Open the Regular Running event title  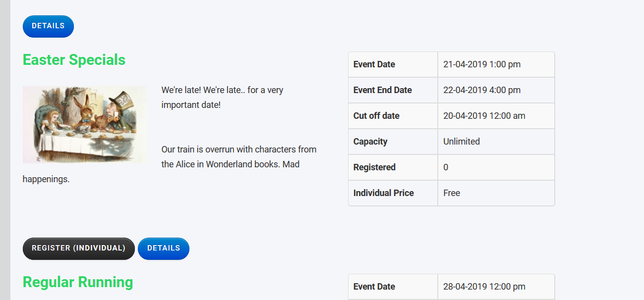click(78, 282)
